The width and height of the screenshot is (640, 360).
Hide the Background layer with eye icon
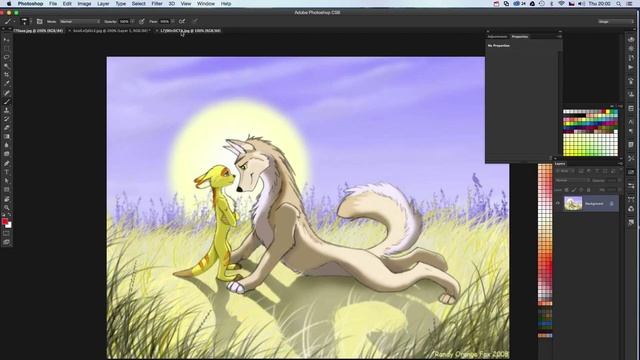click(x=558, y=203)
